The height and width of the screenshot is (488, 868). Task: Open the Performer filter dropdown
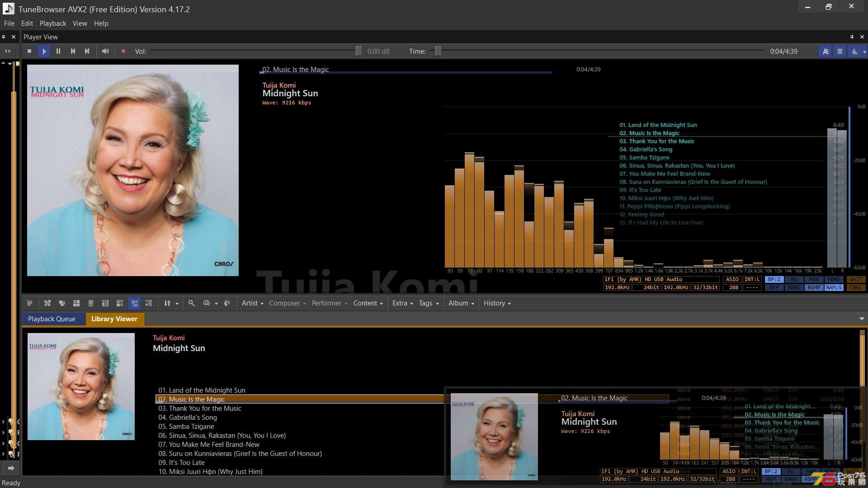330,303
